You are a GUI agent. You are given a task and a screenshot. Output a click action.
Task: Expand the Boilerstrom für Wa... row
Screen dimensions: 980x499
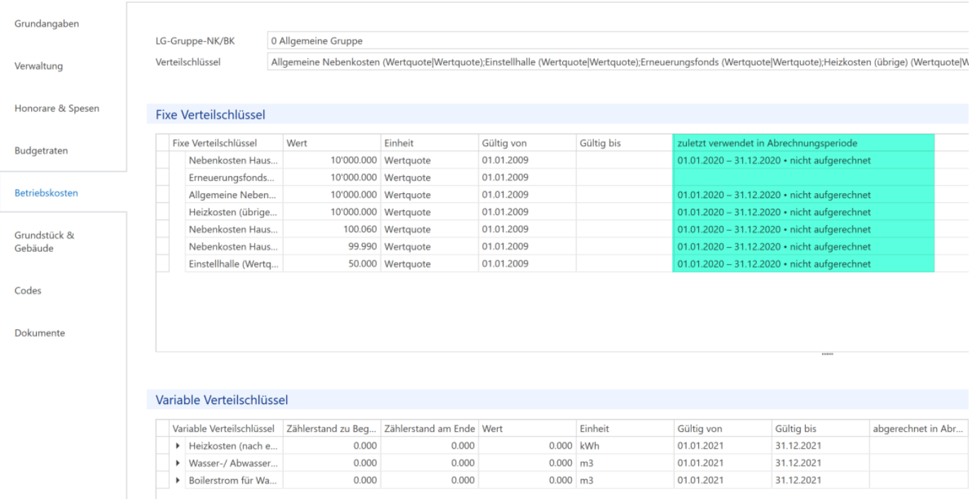pos(178,481)
